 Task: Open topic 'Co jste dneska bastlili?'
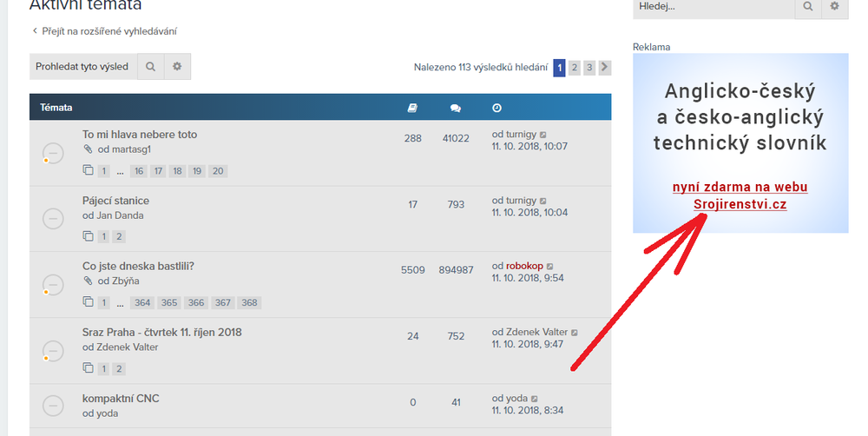(x=138, y=266)
